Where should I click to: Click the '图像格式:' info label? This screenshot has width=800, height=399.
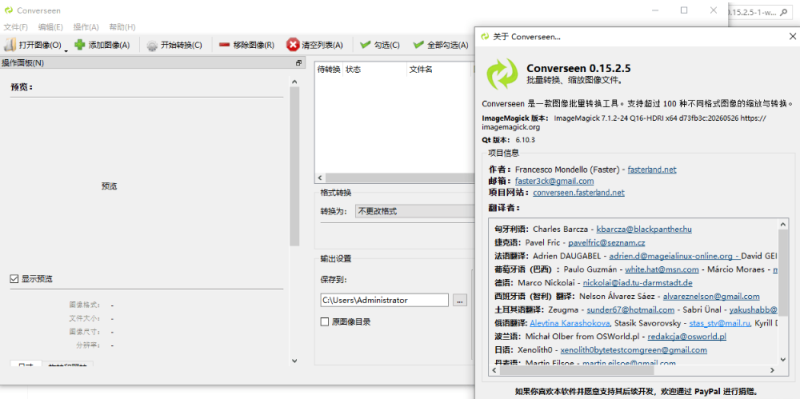click(85, 305)
